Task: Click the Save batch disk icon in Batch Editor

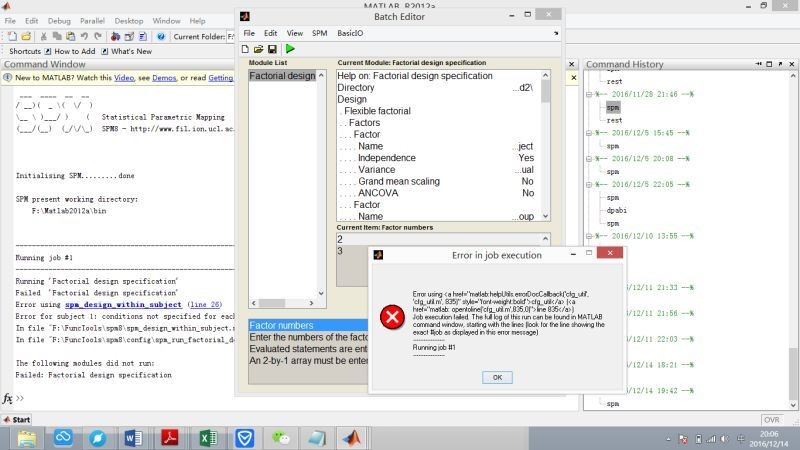Action: click(272, 49)
